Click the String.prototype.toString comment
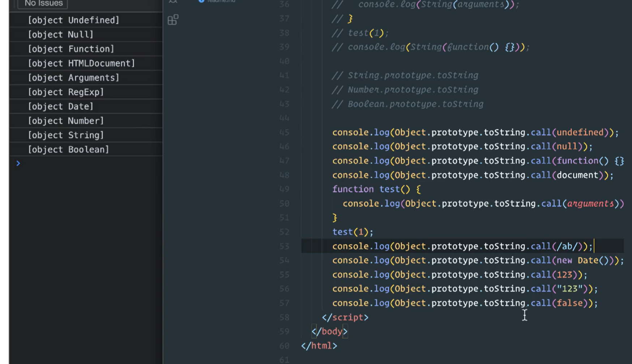The height and width of the screenshot is (364, 632). (405, 75)
